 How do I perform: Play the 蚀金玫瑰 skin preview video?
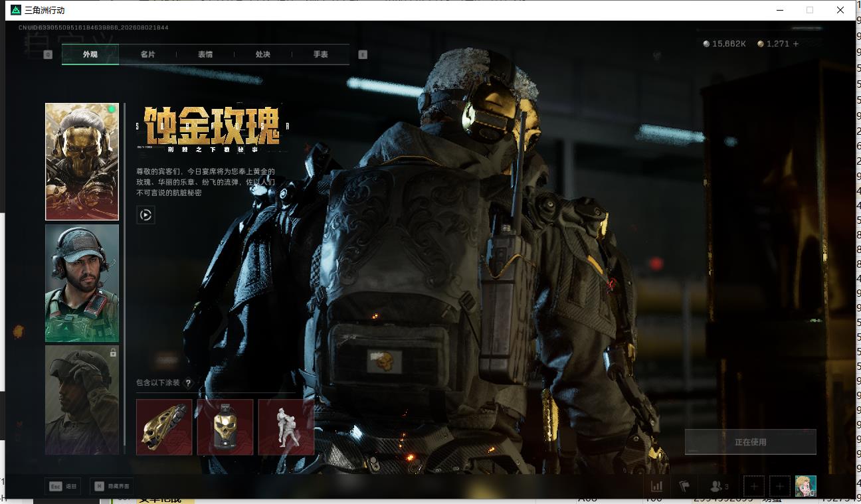(146, 214)
